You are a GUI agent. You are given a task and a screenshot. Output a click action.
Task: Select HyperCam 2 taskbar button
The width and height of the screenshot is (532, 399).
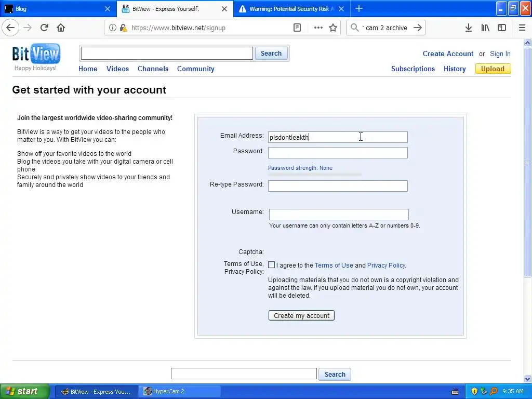click(180, 392)
